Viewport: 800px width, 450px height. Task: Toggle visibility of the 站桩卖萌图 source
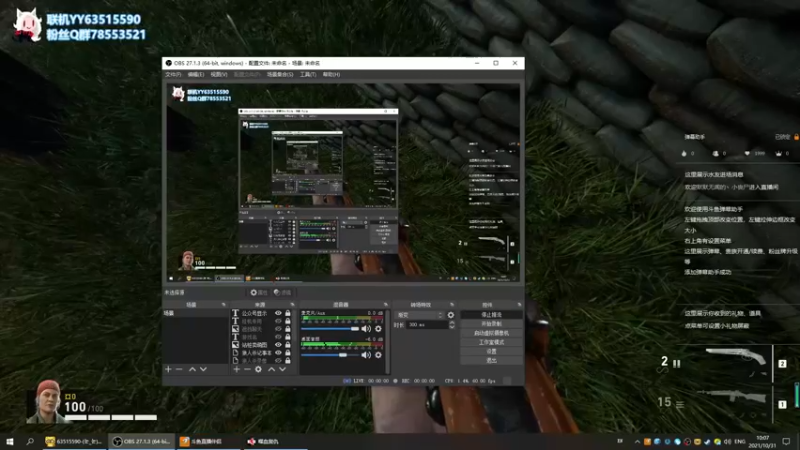click(x=278, y=345)
